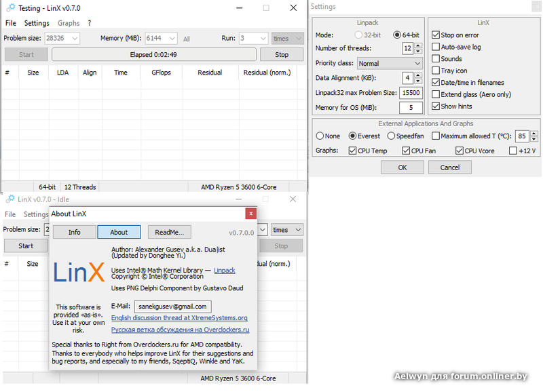Click Number of threads value field
543x392 pixels.
408,48
